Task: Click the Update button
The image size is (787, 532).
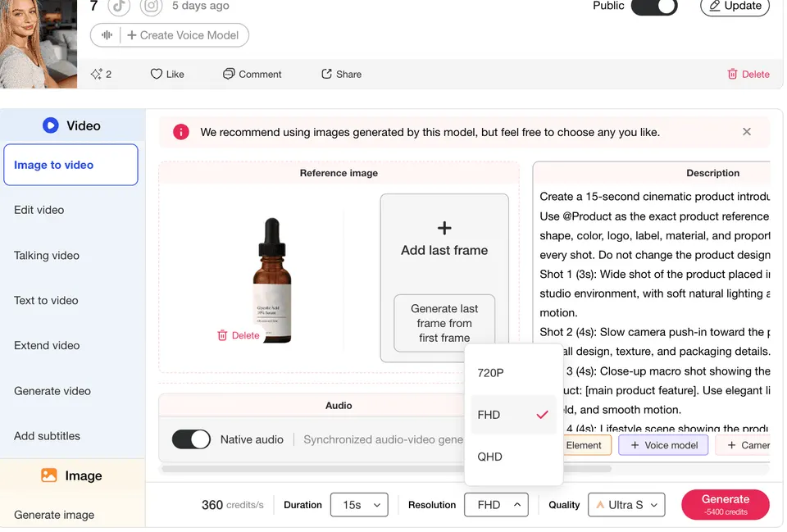Action: pos(735,7)
